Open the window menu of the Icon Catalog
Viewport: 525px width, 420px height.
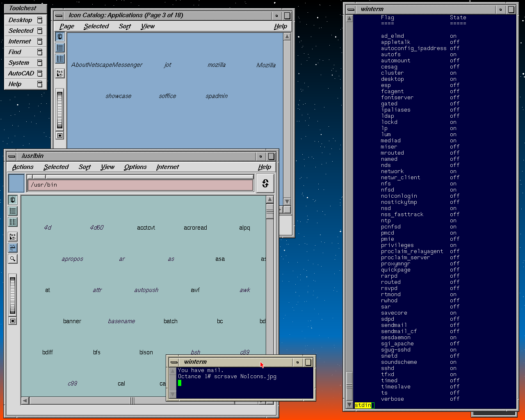(x=59, y=16)
